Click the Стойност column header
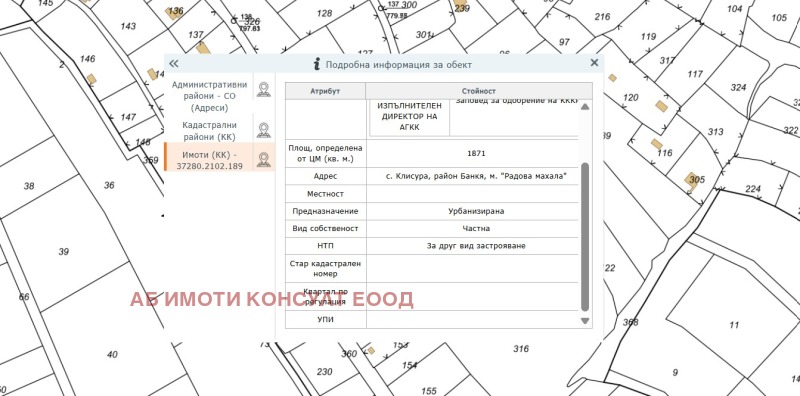Screen dimensions: 800x396 coord(479,91)
